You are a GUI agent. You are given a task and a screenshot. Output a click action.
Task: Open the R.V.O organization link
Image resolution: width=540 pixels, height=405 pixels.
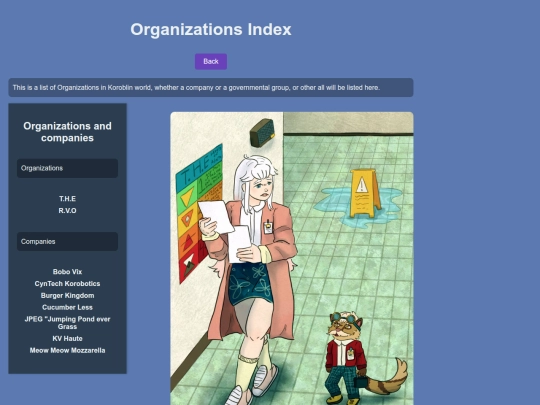coord(68,210)
